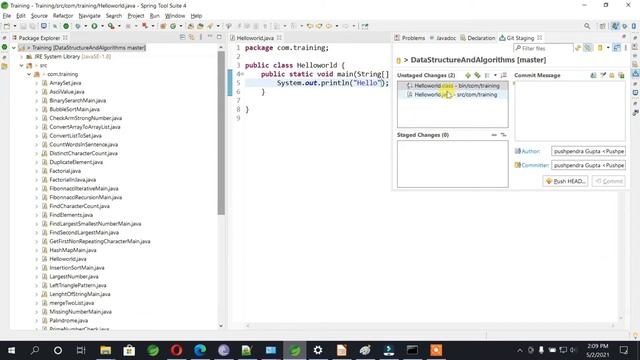Unstage selected files in Staged Changes

[x=494, y=135]
